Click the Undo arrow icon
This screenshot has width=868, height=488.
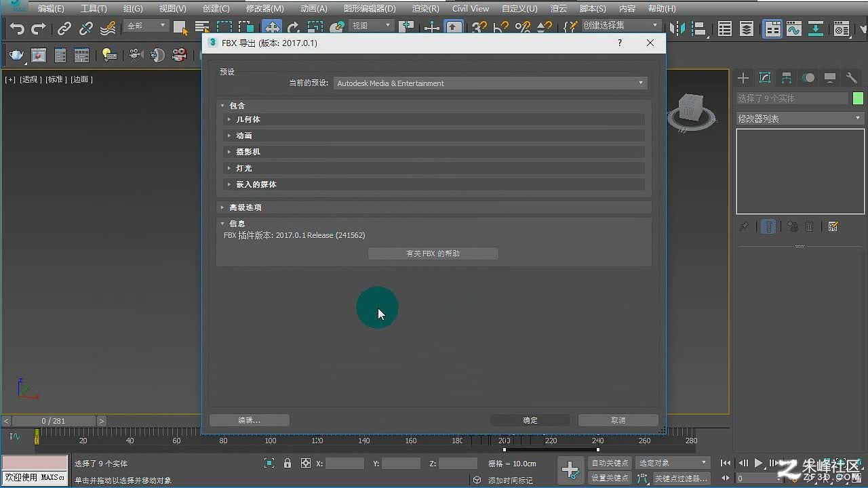coord(17,28)
